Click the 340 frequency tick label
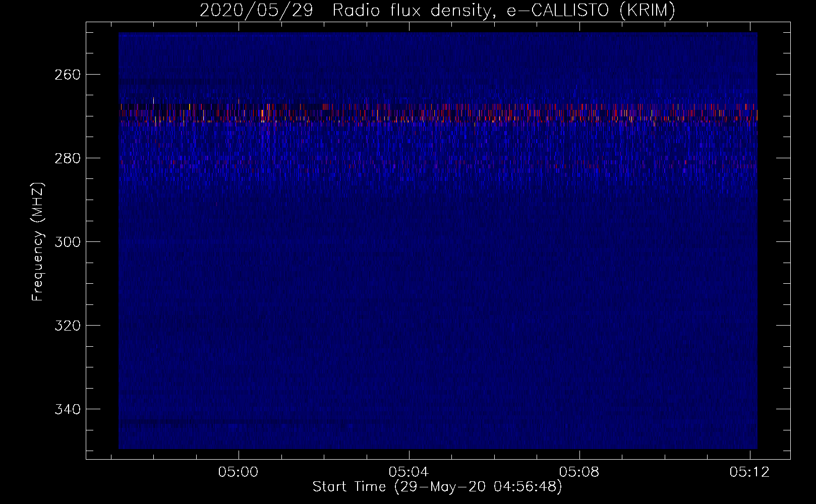The height and width of the screenshot is (504, 816). 67,409
